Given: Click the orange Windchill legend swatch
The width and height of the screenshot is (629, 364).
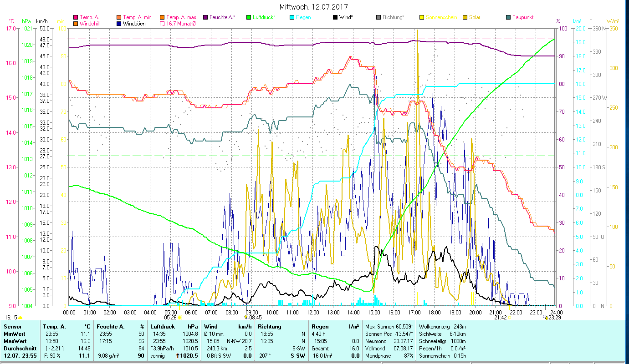Looking at the screenshot, I should 76,23.
